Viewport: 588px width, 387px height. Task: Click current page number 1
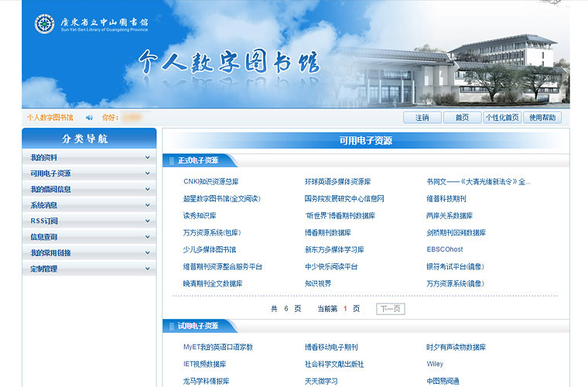[345, 309]
